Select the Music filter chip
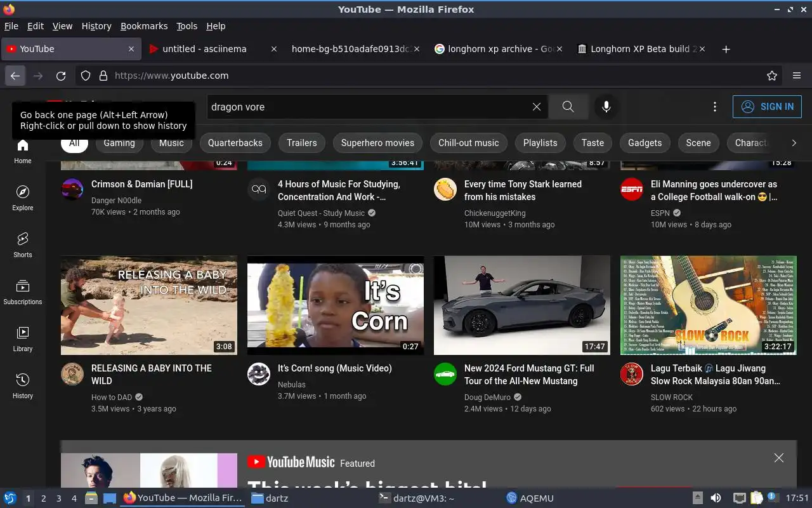 (x=171, y=143)
